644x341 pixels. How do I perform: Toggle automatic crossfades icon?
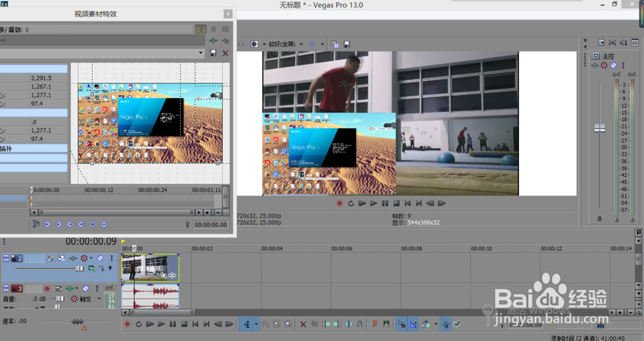[x=413, y=324]
